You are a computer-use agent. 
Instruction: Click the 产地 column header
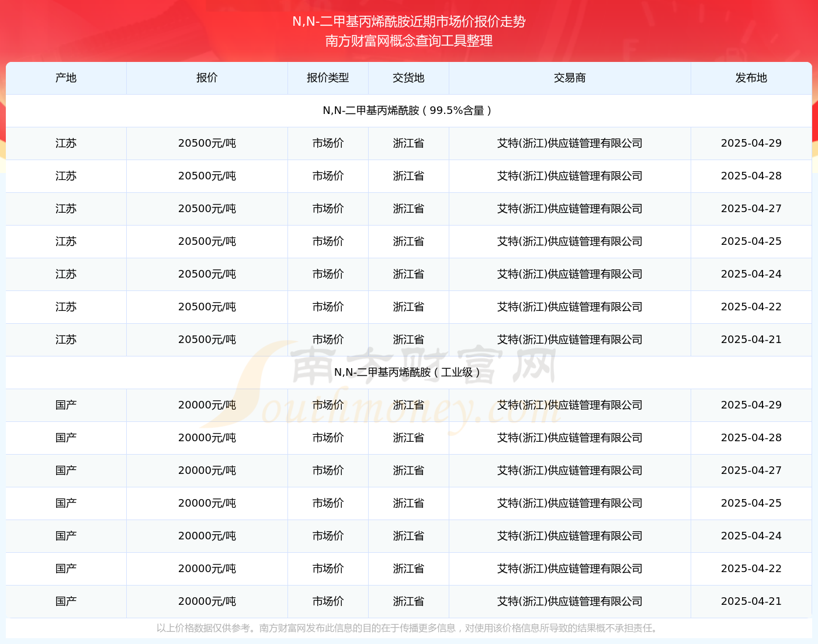[66, 78]
